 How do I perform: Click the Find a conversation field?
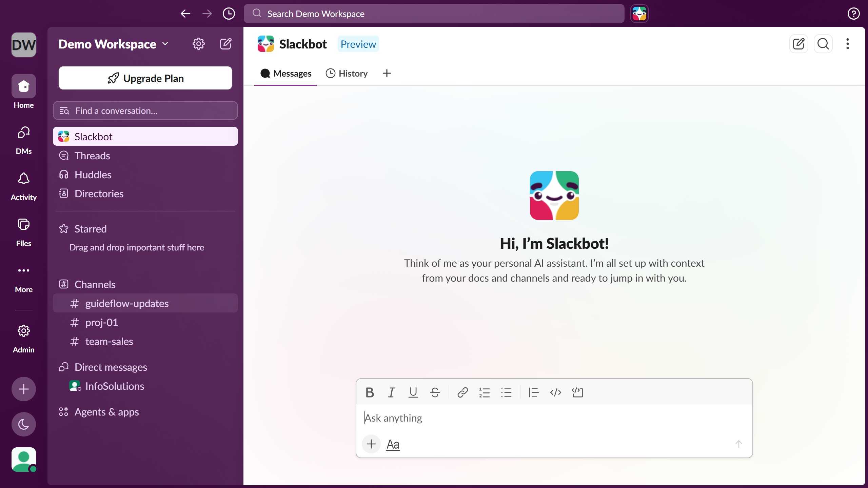tap(145, 110)
